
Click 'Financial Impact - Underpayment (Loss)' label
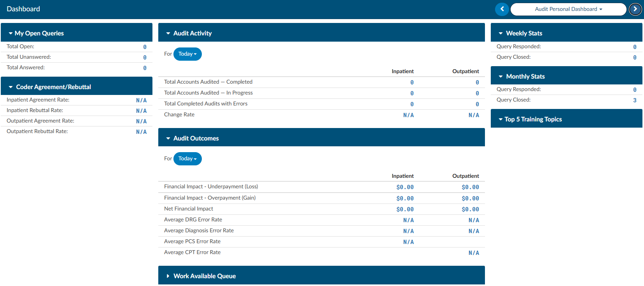211,186
